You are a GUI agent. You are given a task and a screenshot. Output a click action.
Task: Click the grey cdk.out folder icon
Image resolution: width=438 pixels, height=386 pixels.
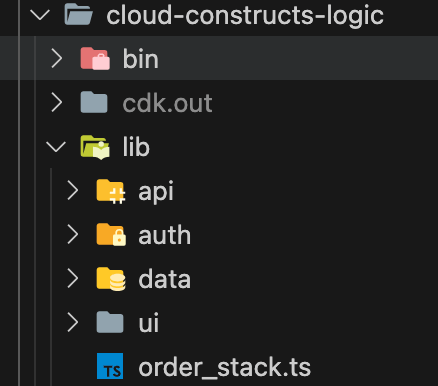point(94,102)
